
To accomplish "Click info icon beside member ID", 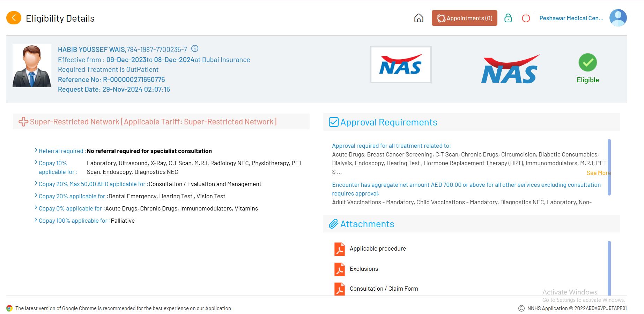I will pyautogui.click(x=195, y=49).
